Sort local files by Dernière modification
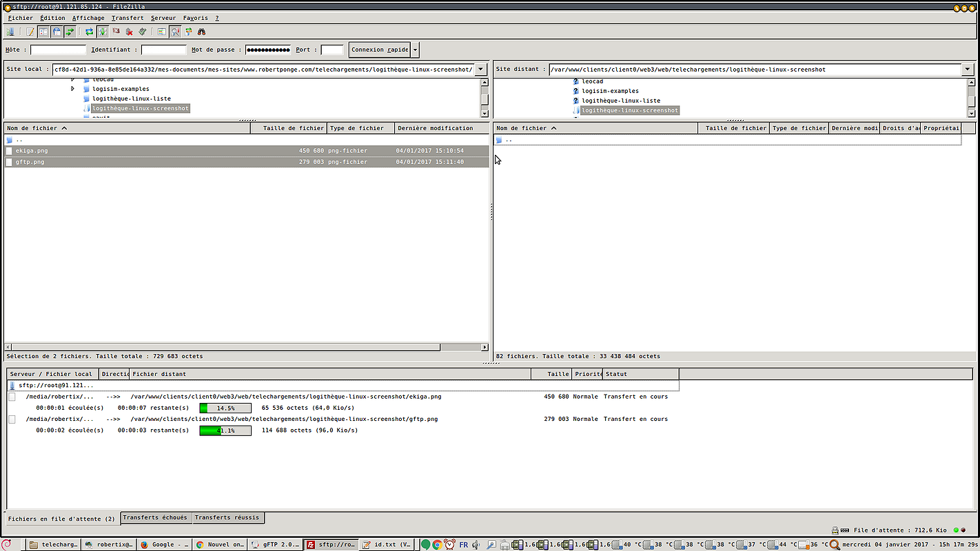This screenshot has height=551, width=980. pyautogui.click(x=442, y=128)
